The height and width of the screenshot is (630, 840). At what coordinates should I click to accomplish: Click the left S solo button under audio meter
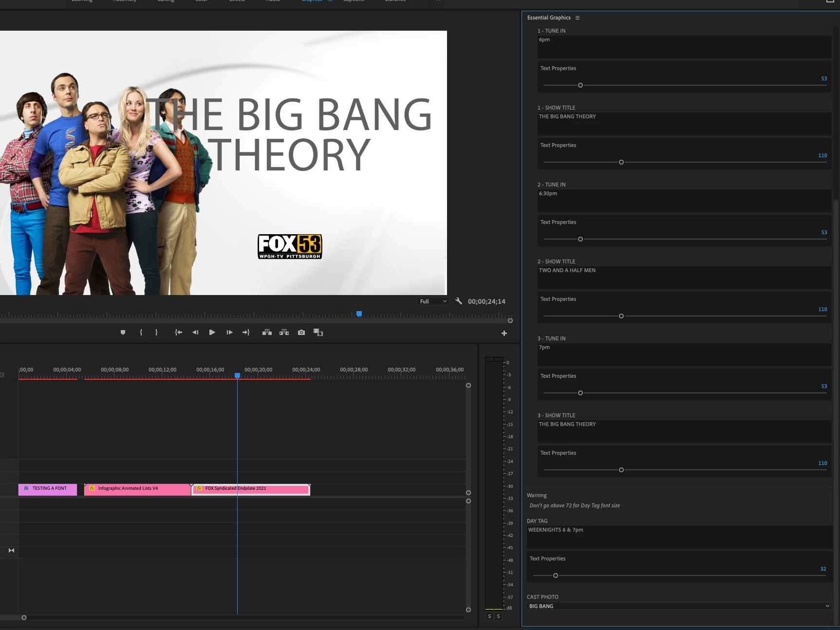[x=489, y=616]
